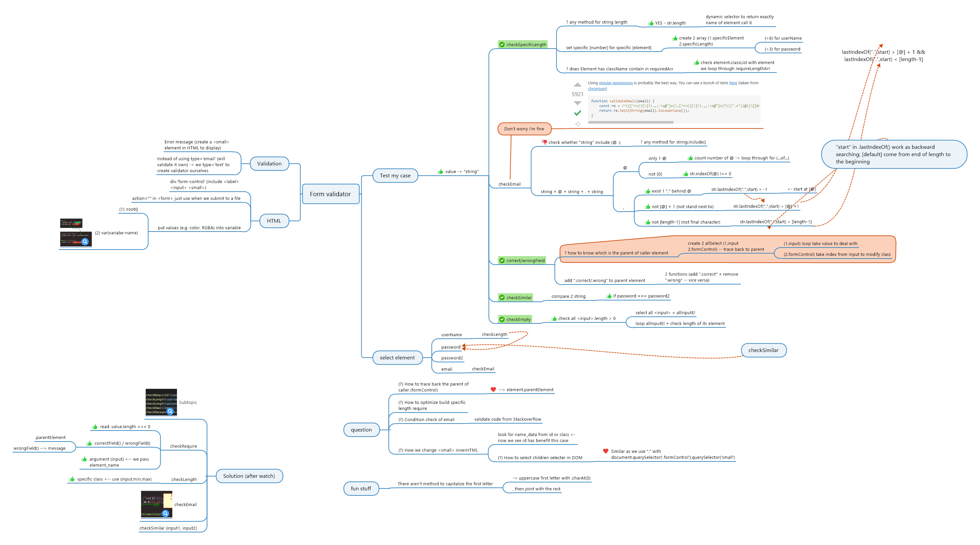Click the green checkmark badge on checkSpecifcLength node

coord(502,44)
